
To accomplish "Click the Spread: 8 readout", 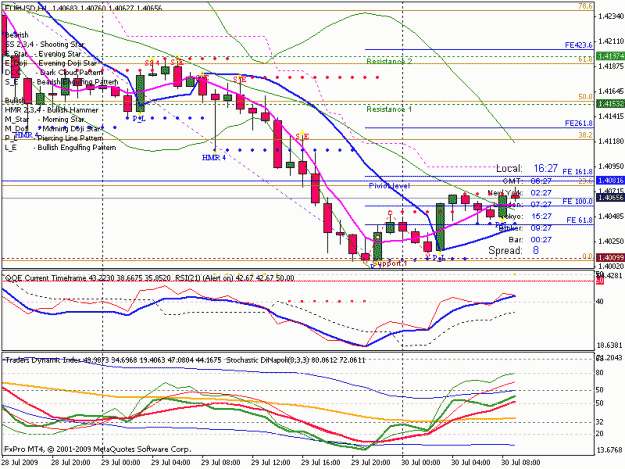I will (513, 250).
